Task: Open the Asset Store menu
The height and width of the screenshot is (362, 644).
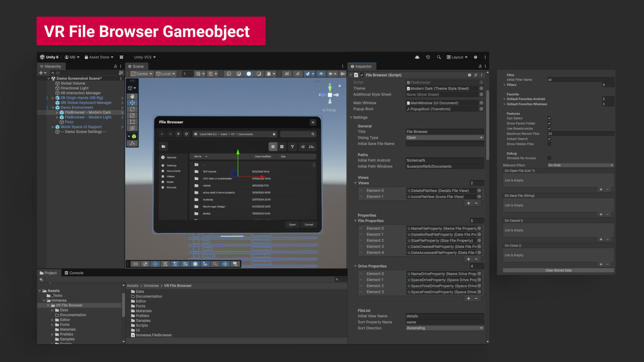Action: [99, 57]
